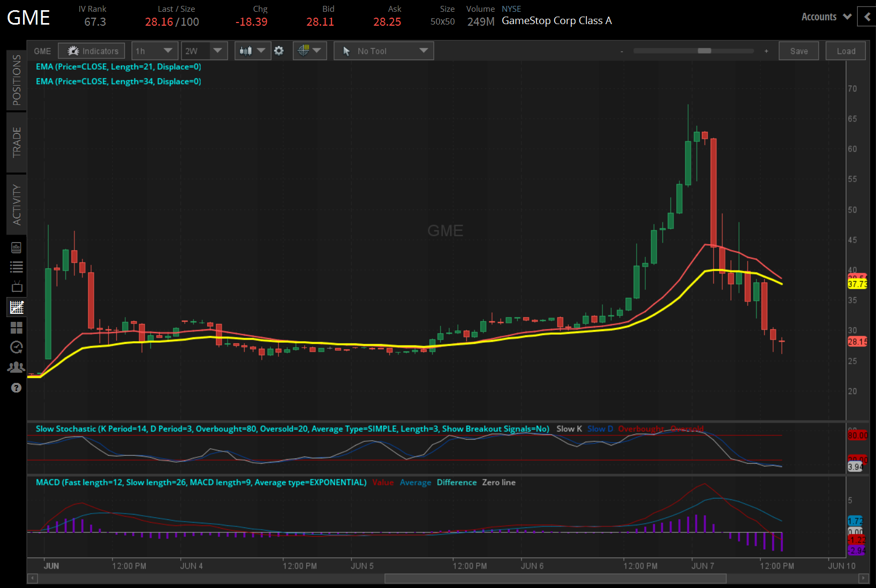Open chart settings gear icon

tap(279, 51)
